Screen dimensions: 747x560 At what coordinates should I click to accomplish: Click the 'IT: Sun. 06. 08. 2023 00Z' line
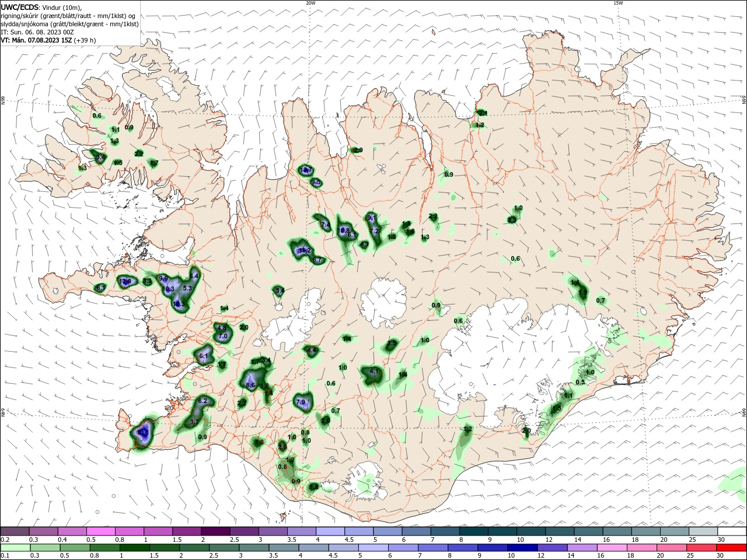37,32
